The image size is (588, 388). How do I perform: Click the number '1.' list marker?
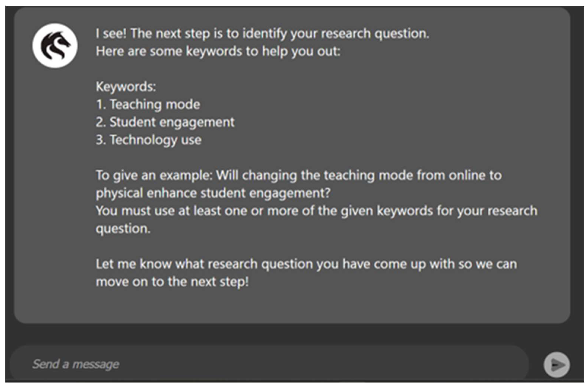[x=101, y=105]
